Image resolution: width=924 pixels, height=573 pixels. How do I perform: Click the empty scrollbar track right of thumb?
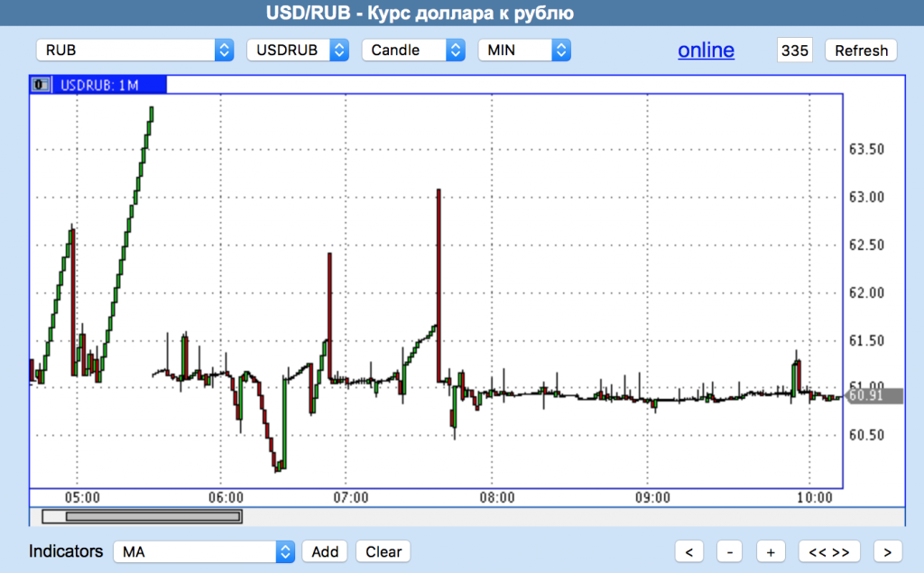point(568,516)
